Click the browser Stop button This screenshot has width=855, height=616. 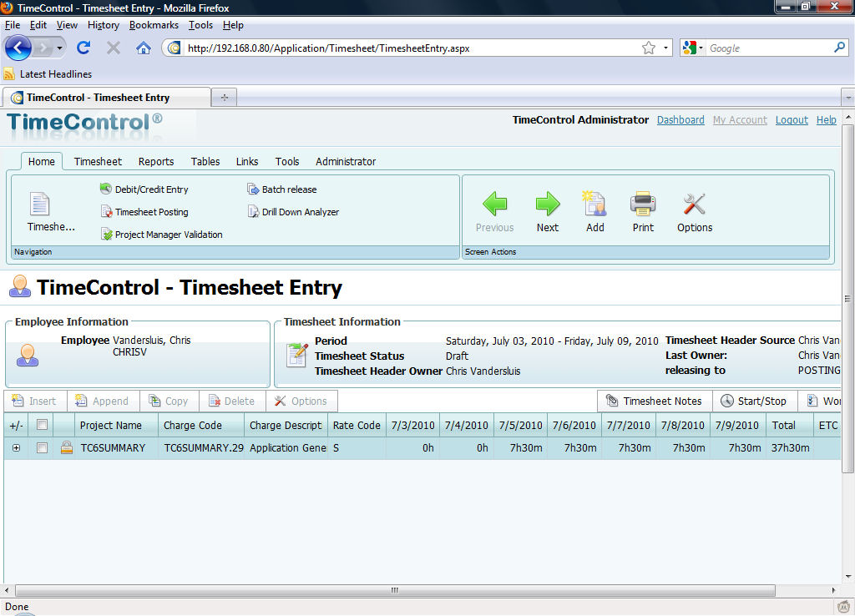[114, 48]
